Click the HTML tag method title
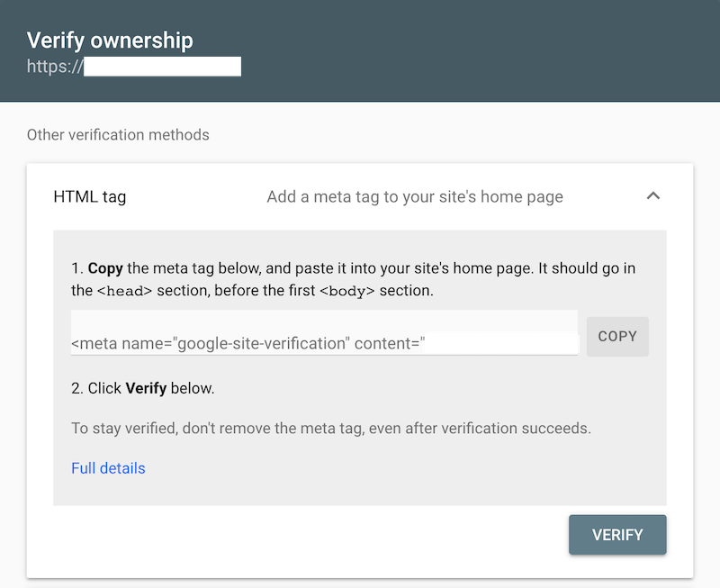This screenshot has height=588, width=720. tap(89, 196)
